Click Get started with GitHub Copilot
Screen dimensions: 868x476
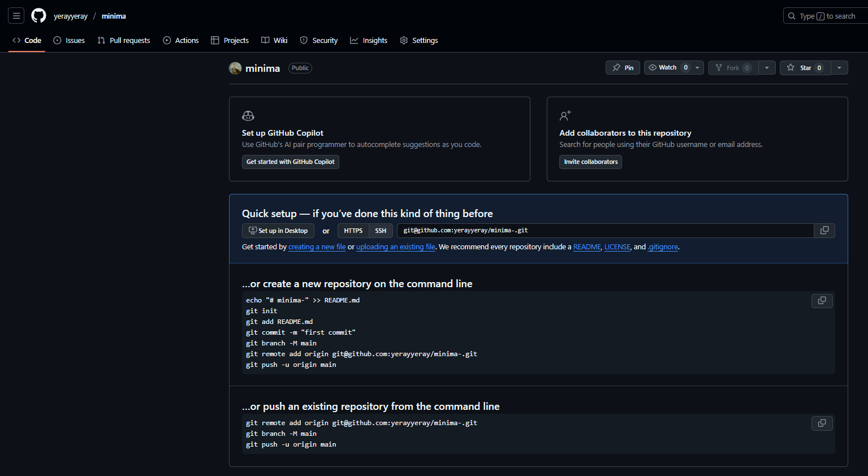(x=290, y=162)
